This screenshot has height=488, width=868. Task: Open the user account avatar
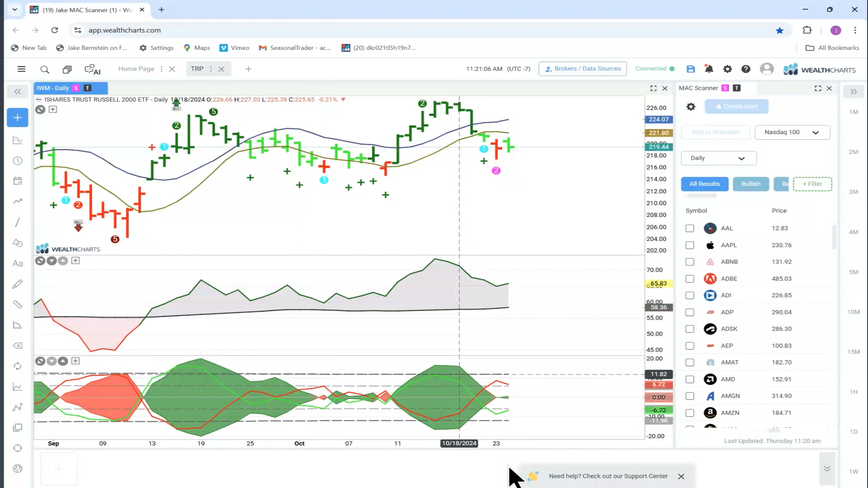pyautogui.click(x=767, y=69)
